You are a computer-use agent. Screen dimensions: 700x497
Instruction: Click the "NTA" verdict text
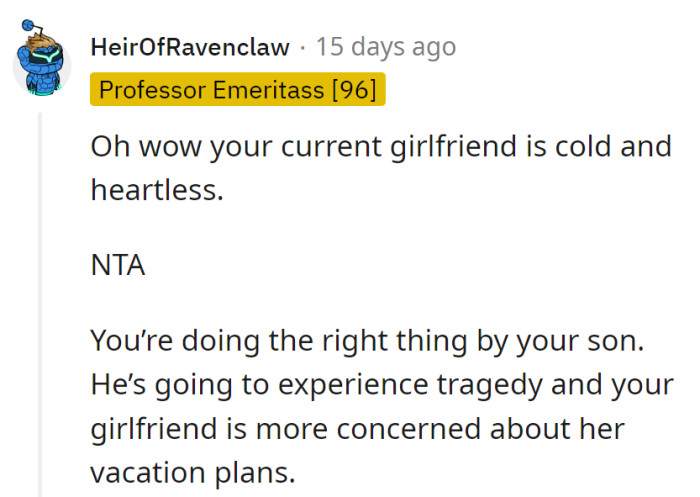coord(117,267)
